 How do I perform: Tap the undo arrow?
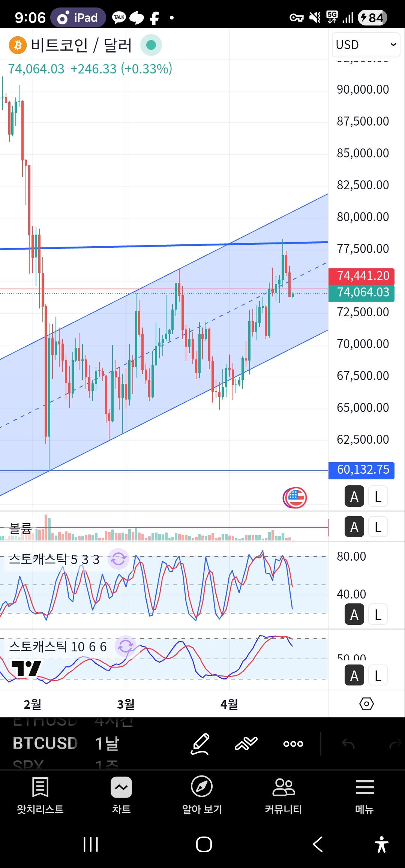[348, 744]
